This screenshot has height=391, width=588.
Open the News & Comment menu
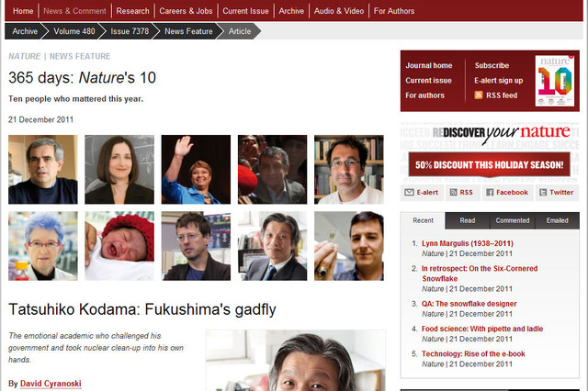click(x=74, y=11)
